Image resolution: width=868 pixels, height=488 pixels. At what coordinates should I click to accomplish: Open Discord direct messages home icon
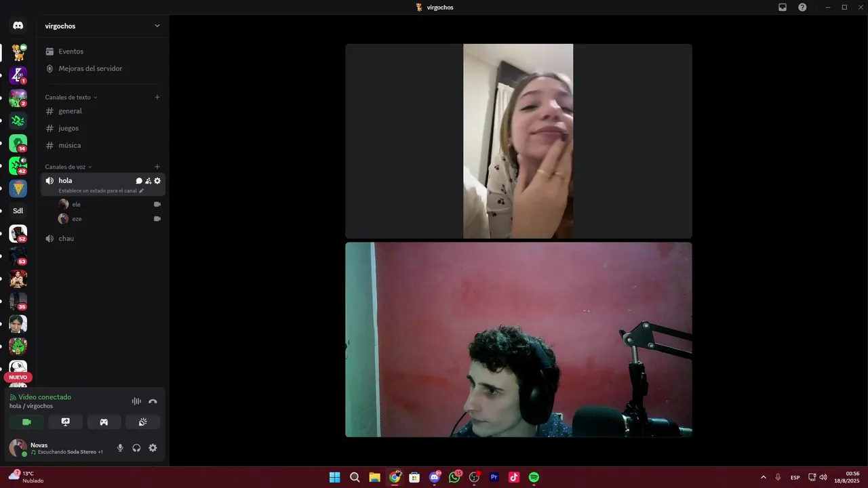[x=18, y=26]
